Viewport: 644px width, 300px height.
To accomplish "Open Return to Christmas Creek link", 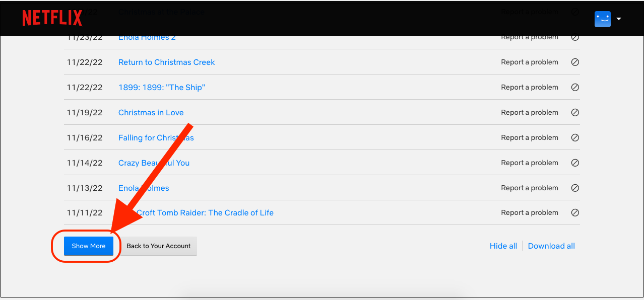I will (x=167, y=62).
